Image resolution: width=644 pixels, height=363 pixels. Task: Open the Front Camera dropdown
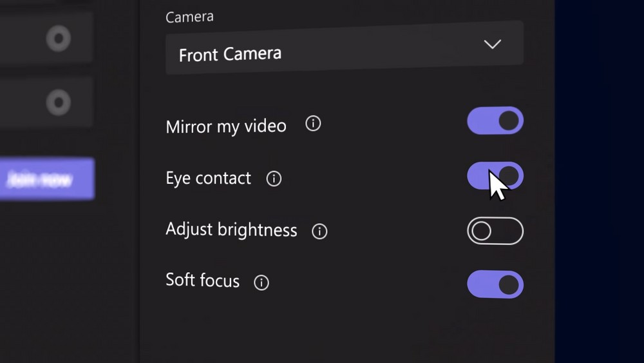[344, 48]
